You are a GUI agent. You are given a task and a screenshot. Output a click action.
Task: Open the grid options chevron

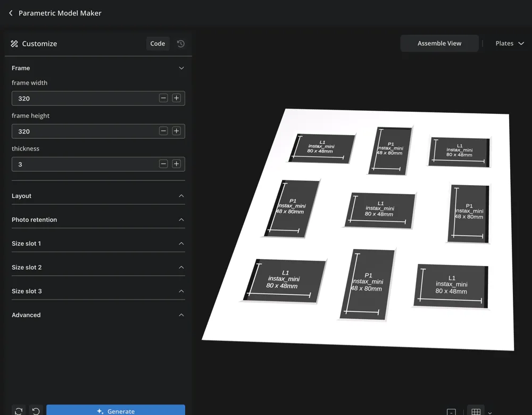490,413
